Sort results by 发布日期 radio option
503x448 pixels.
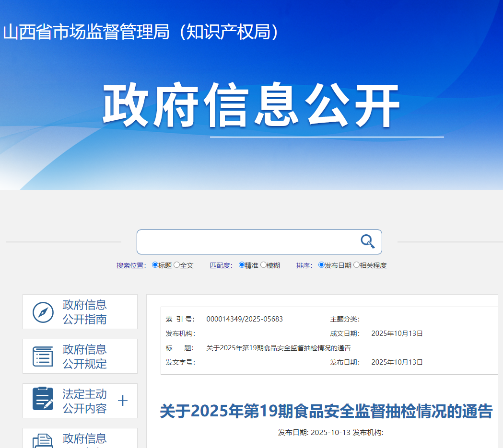(x=321, y=265)
